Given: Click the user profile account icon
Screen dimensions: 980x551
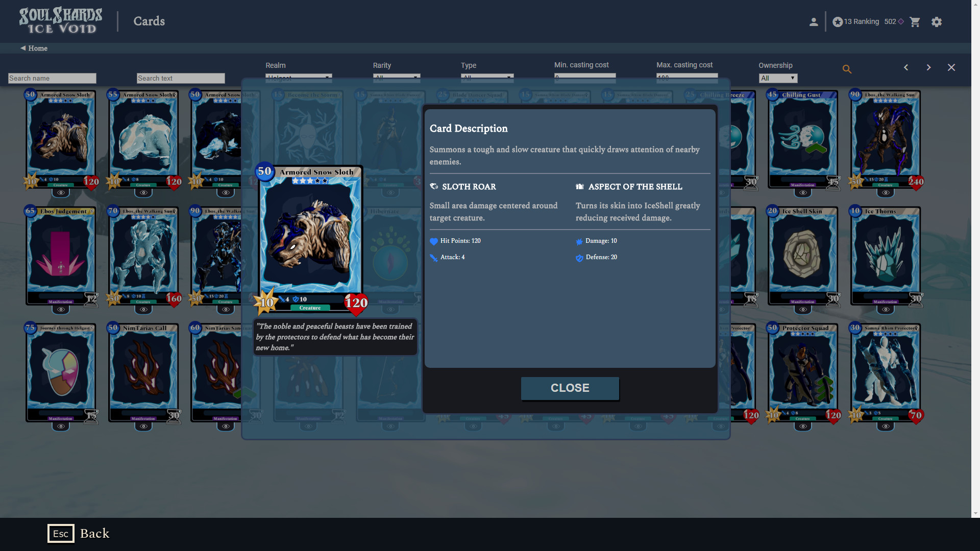Looking at the screenshot, I should point(813,21).
